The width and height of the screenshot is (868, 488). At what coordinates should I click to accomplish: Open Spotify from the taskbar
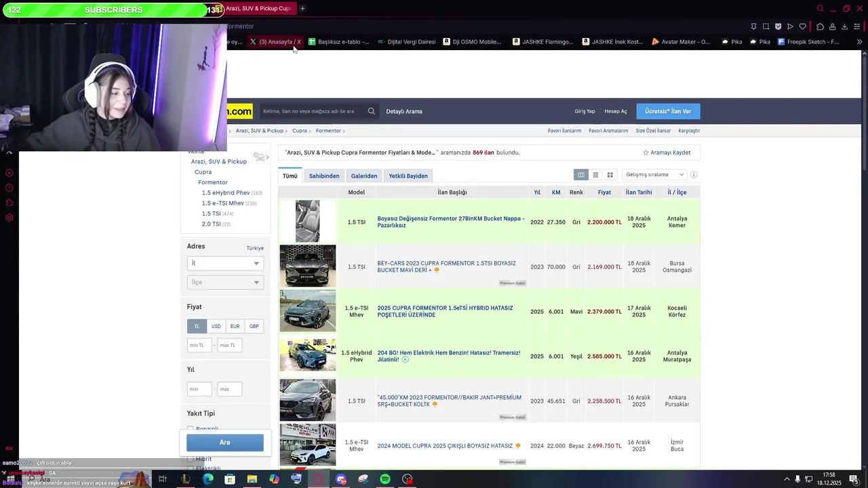click(x=385, y=479)
